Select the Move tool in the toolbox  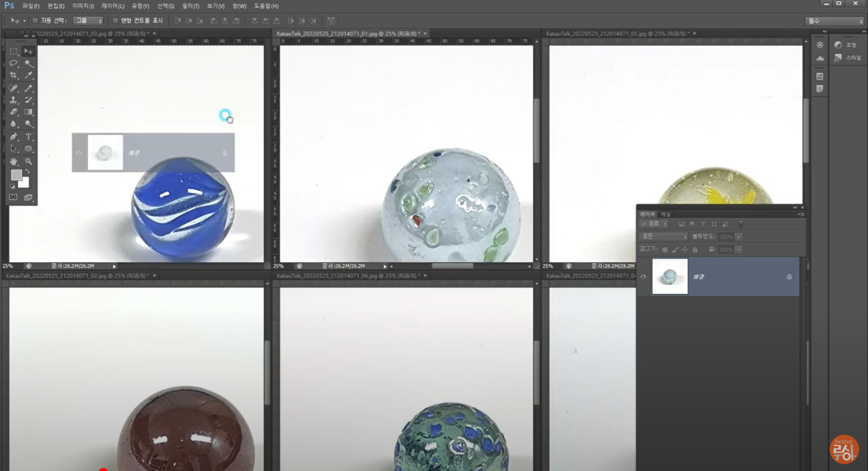coord(29,51)
